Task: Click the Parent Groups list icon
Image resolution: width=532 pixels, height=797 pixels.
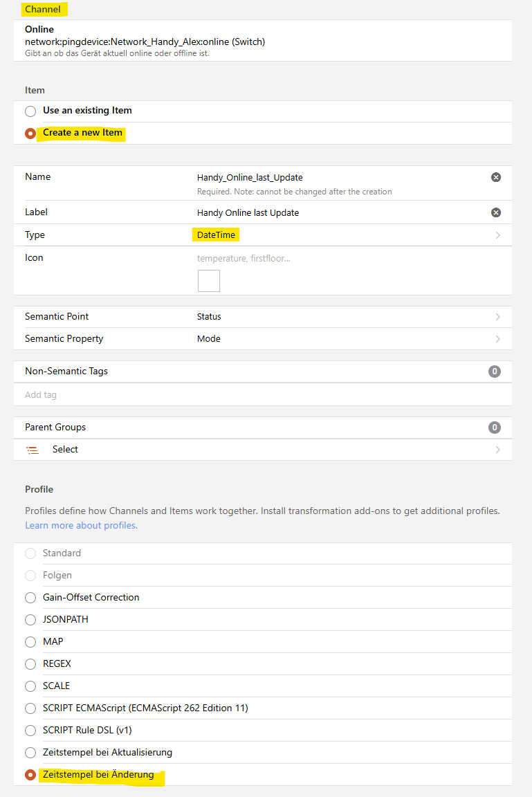Action: point(33,450)
